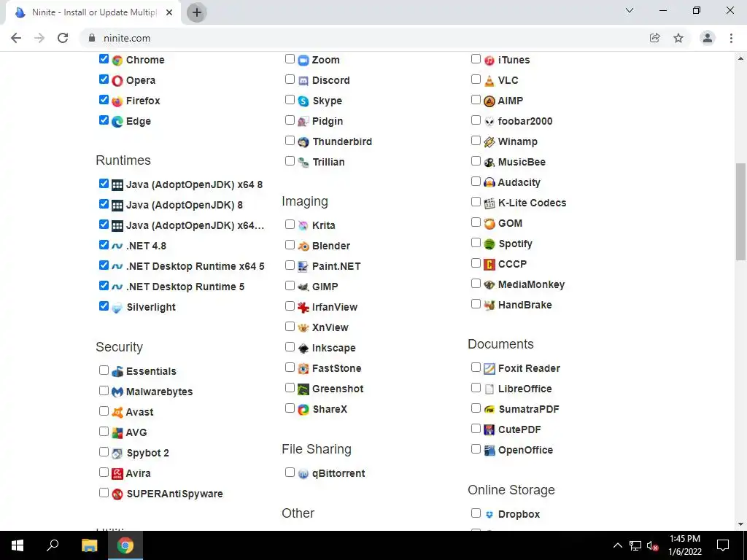The width and height of the screenshot is (747, 560).
Task: Click the Paint.NET label
Action: pyautogui.click(x=336, y=266)
